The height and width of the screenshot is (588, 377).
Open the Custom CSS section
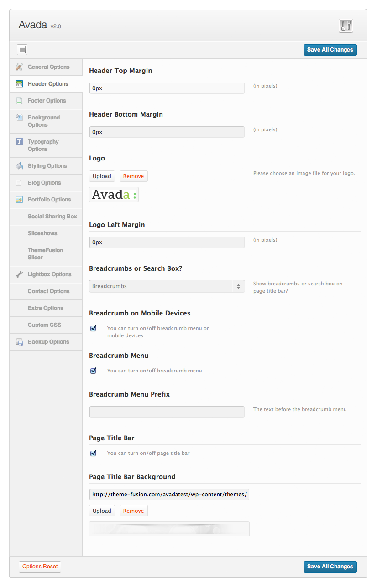(x=44, y=325)
